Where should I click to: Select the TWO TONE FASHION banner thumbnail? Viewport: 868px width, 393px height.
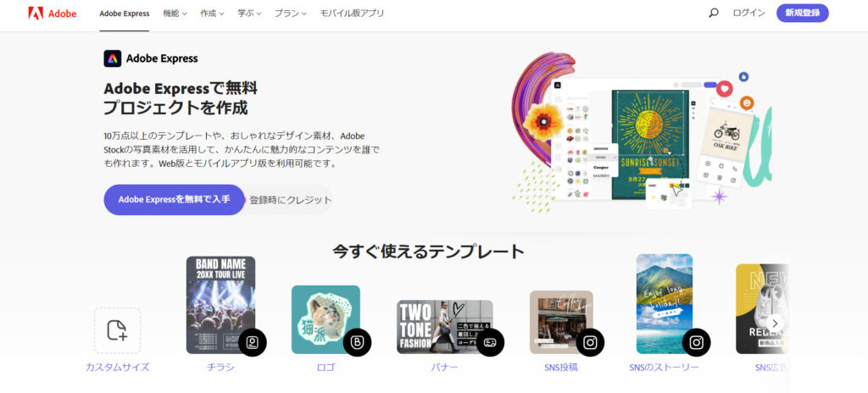pos(444,327)
